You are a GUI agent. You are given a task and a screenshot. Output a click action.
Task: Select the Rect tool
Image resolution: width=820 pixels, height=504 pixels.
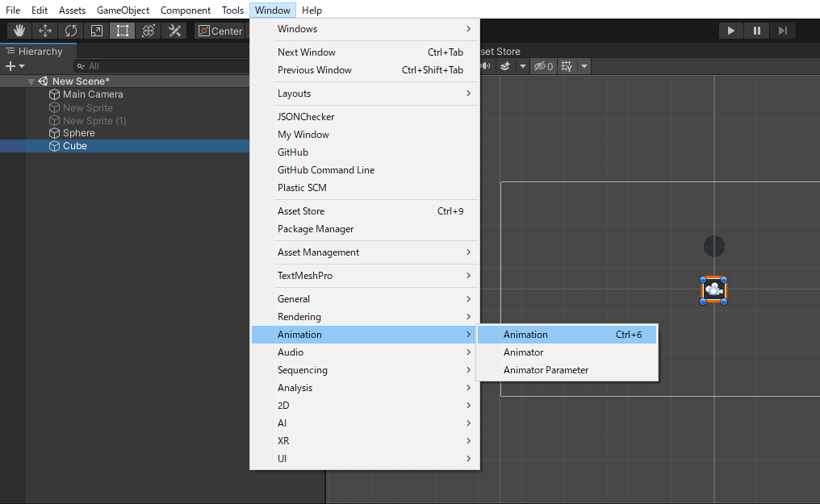coord(123,31)
